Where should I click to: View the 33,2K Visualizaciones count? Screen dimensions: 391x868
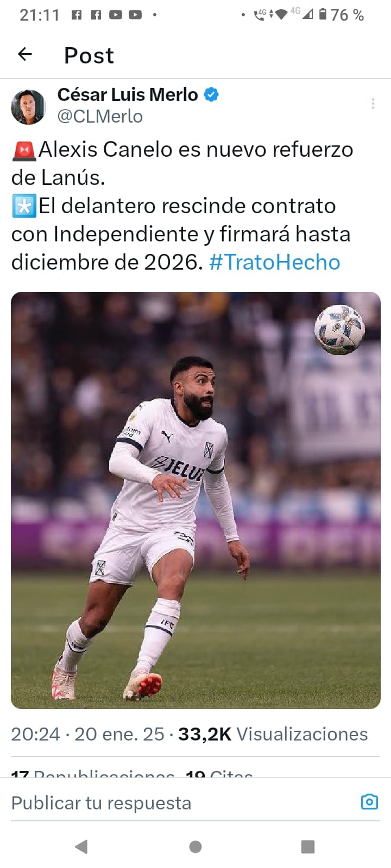click(273, 734)
